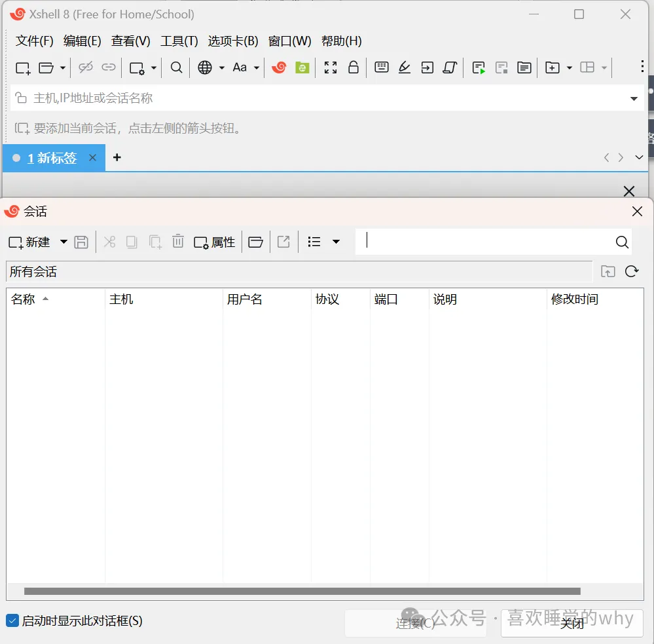This screenshot has width=654, height=644.
Task: Open the 工具(T) menu
Action: click(179, 41)
